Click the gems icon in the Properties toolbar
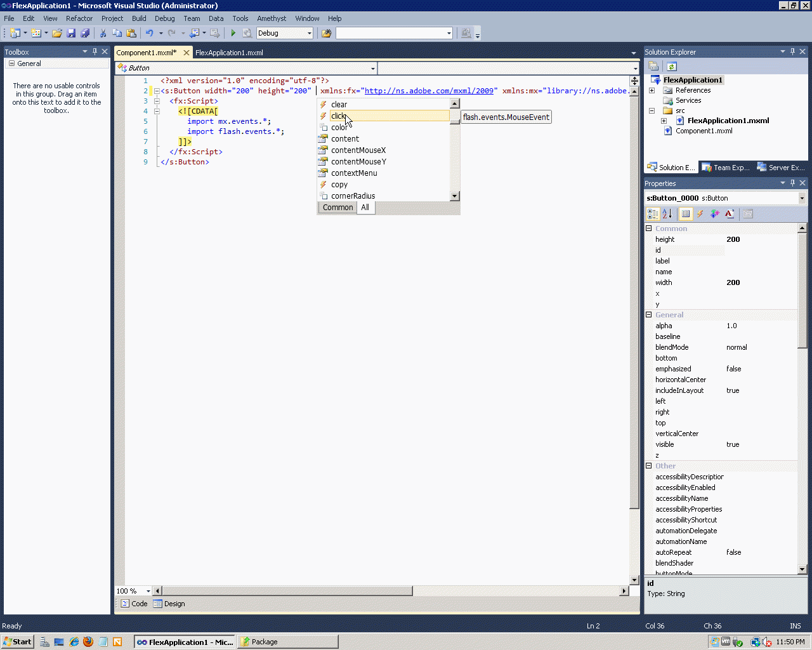This screenshot has width=812, height=650. [x=715, y=214]
